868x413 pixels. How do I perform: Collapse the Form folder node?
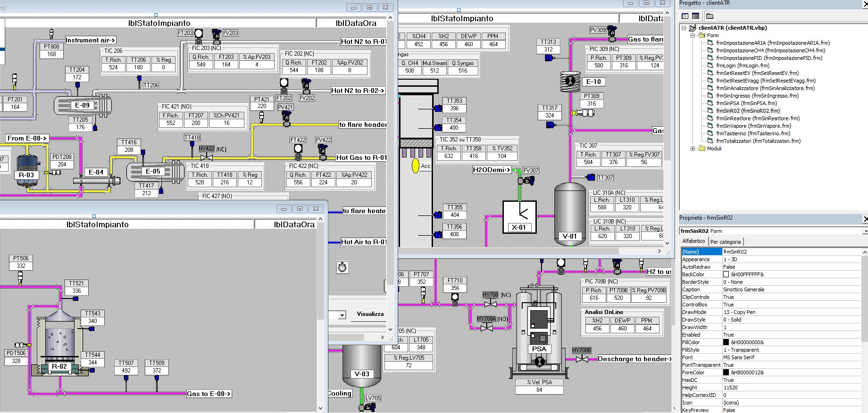point(693,35)
